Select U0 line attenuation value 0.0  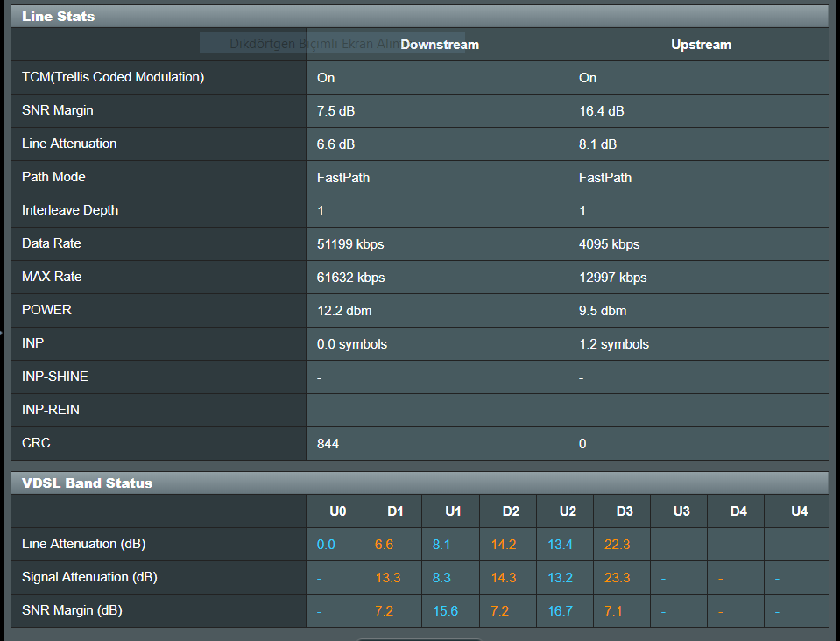[x=326, y=545]
